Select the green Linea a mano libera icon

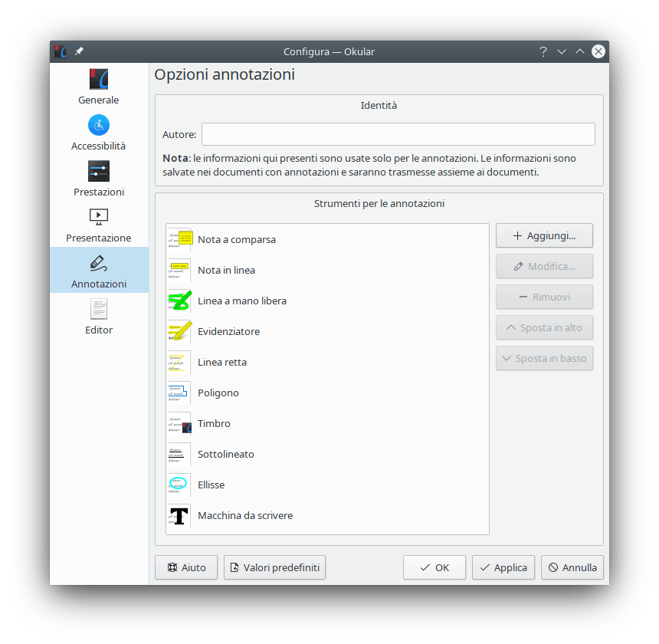179,301
